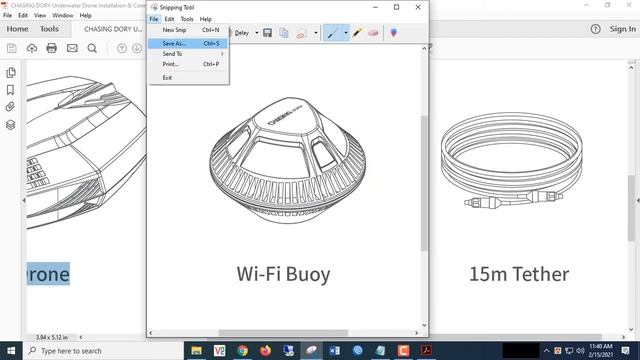Select the Pen tool in Snipping Tool

(x=333, y=33)
